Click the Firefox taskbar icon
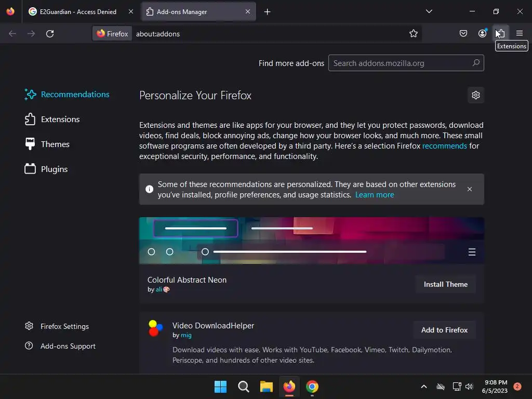Screen dimensions: 532x399 (289, 387)
